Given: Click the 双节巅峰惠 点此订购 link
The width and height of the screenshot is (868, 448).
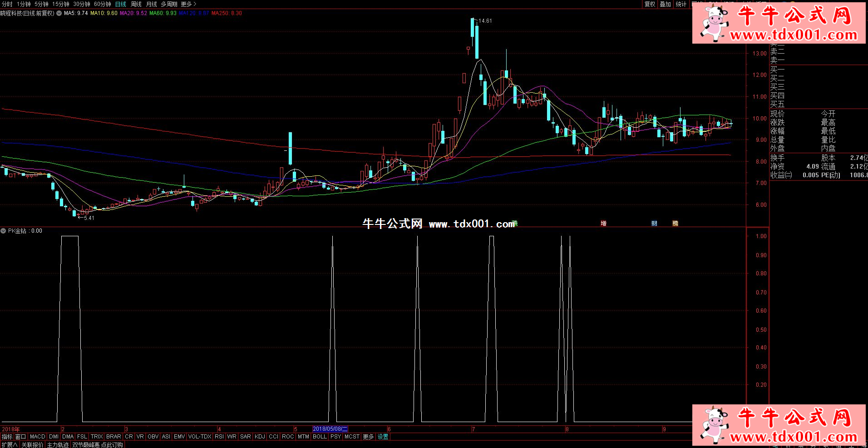Looking at the screenshot, I should [x=98, y=445].
